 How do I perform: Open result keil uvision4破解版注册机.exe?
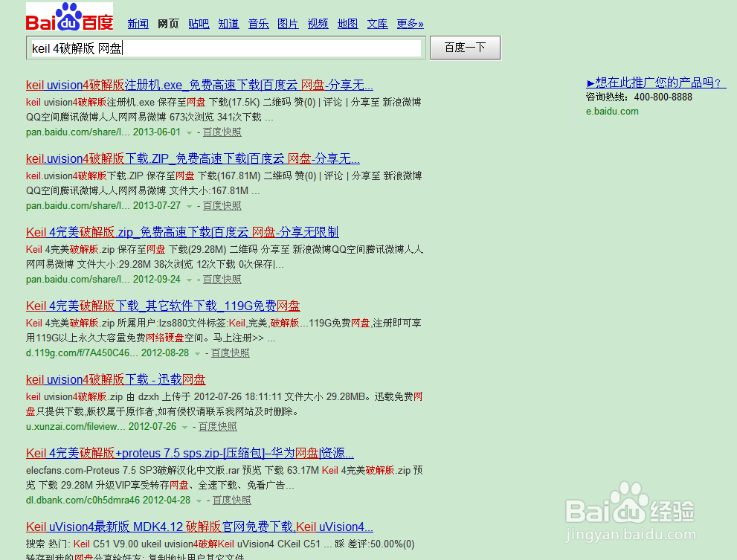(199, 85)
